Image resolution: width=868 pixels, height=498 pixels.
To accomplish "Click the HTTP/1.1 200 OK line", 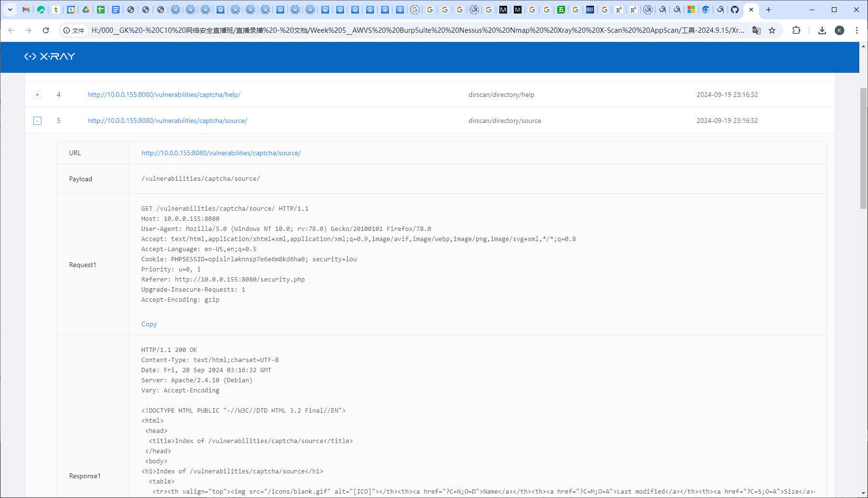I will coord(169,350).
